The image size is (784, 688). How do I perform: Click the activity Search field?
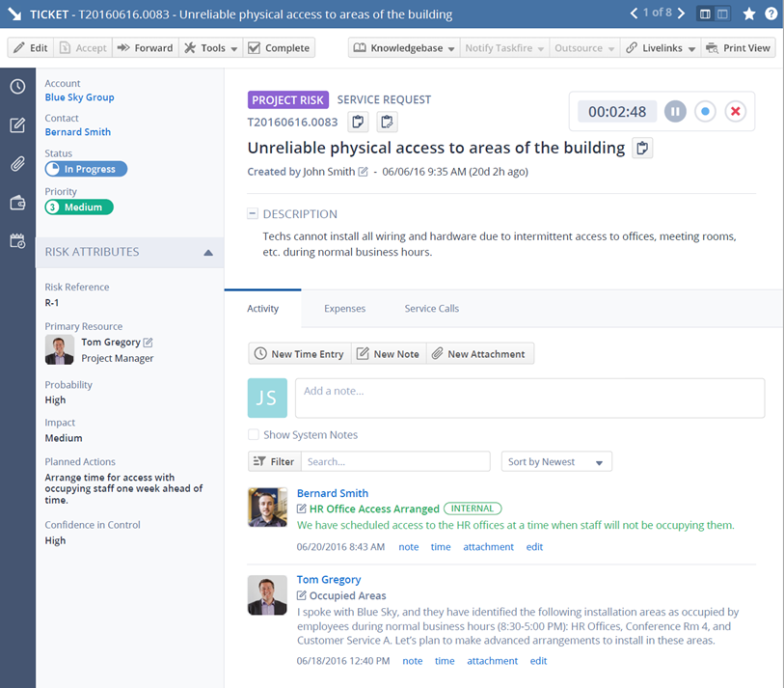point(395,462)
